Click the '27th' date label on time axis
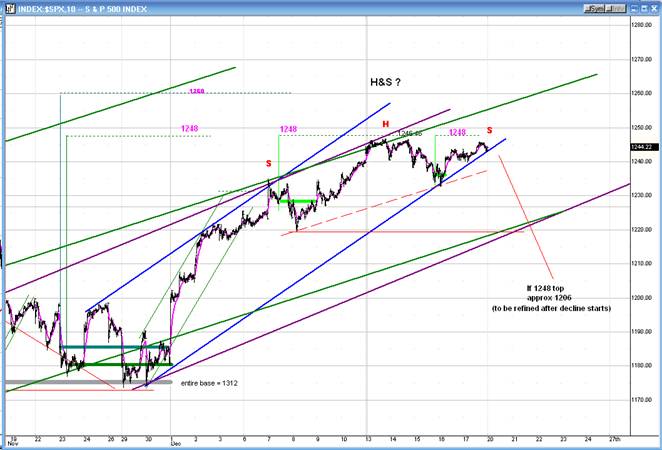Image resolution: width=662 pixels, height=450 pixels. (x=615, y=439)
